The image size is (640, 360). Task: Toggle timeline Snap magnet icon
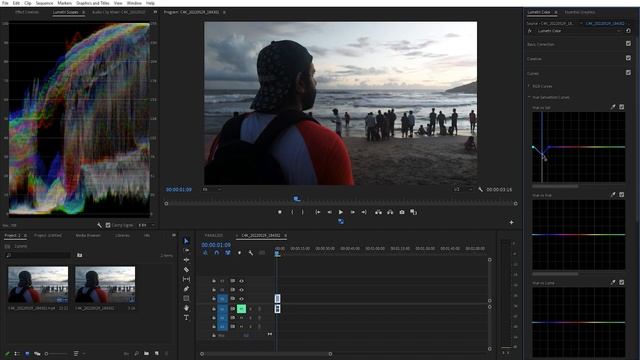point(217,253)
